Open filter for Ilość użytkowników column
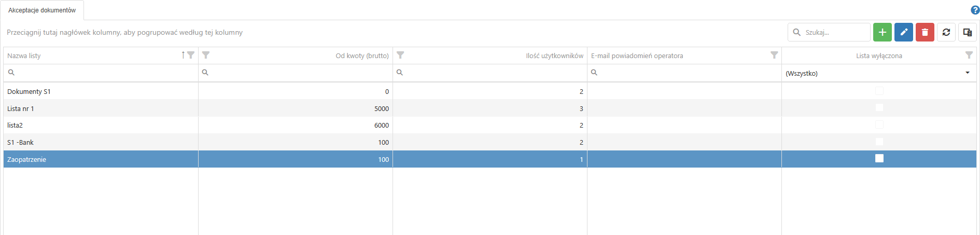Viewport: 980px width, 235px height. [400, 55]
